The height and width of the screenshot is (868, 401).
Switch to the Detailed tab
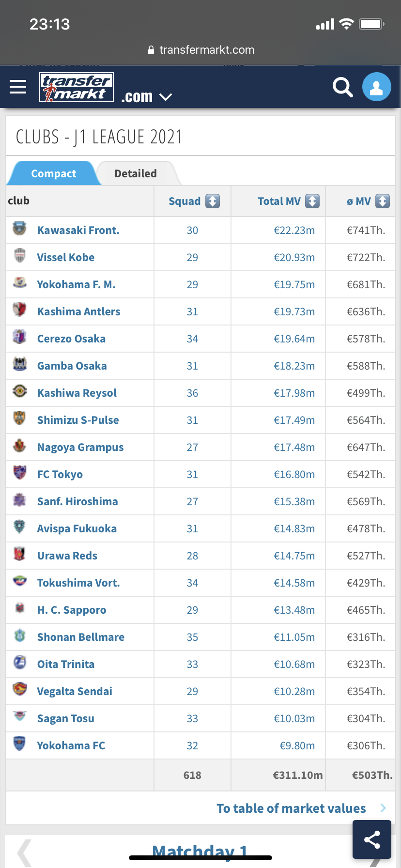point(136,173)
